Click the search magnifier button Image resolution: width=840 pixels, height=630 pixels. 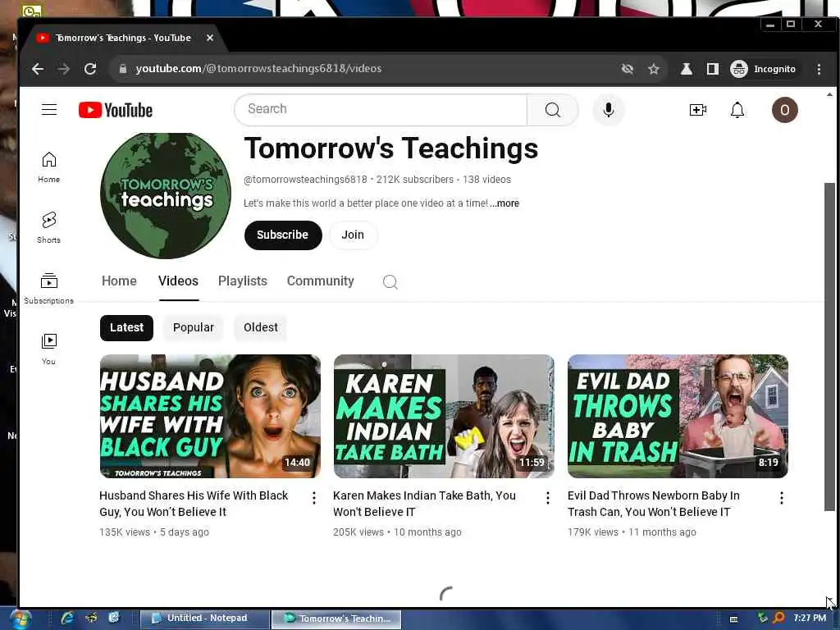click(x=552, y=110)
